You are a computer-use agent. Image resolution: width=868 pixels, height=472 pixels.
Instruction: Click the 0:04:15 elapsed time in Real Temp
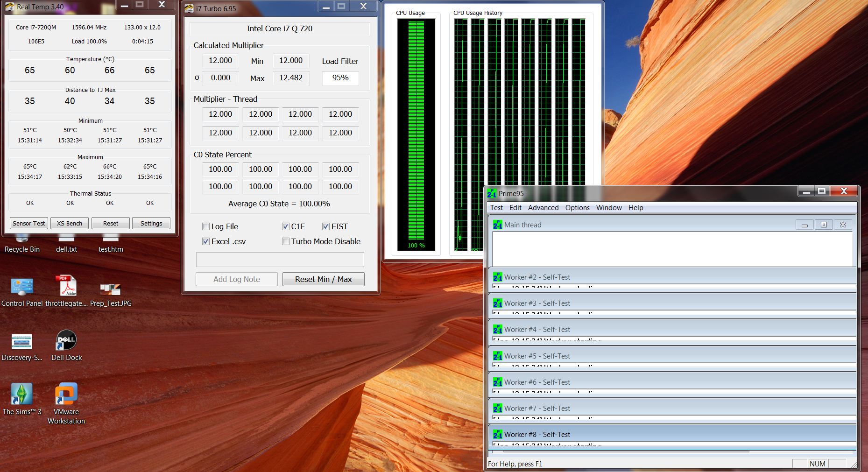click(x=142, y=41)
